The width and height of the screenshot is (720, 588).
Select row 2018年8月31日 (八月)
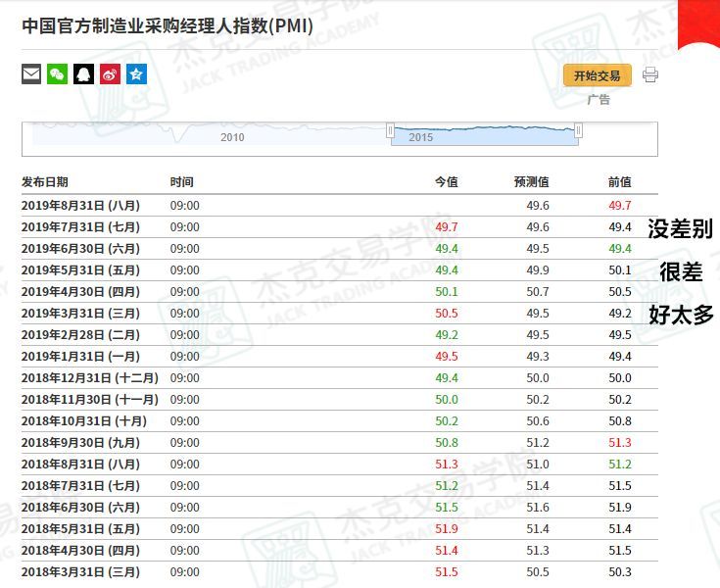coord(340,465)
